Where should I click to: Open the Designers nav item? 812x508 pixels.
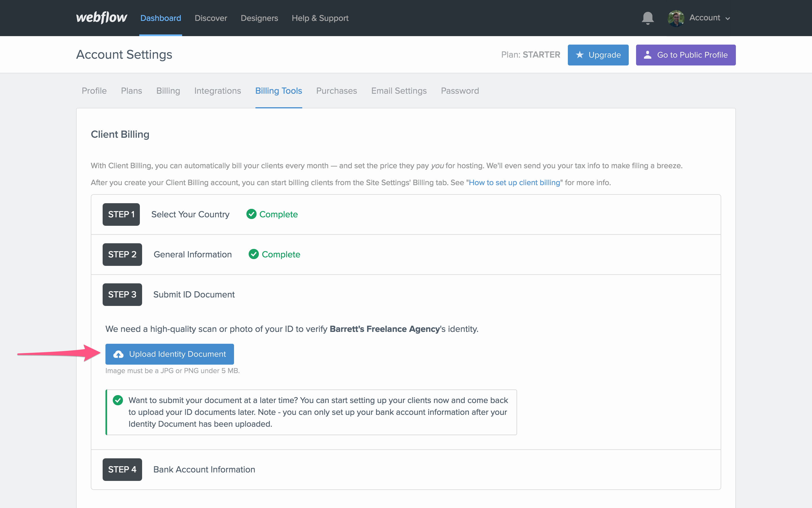[259, 18]
